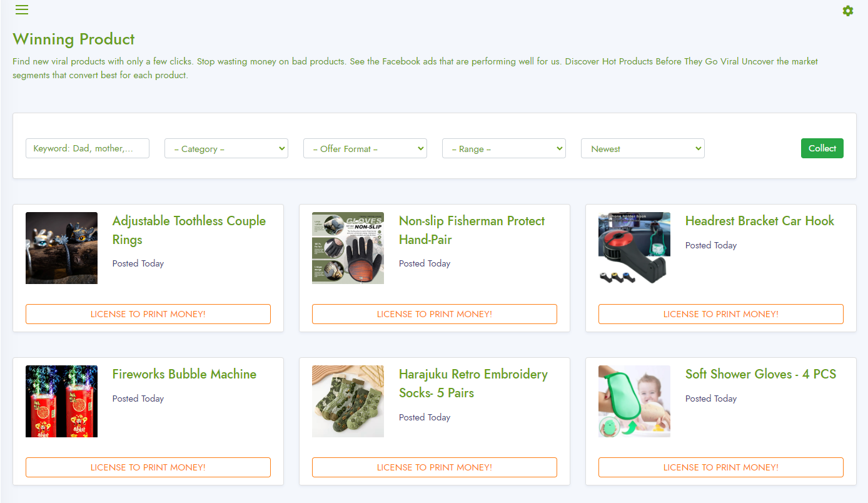
Task: Expand the Category dropdown
Action: pyautogui.click(x=226, y=148)
